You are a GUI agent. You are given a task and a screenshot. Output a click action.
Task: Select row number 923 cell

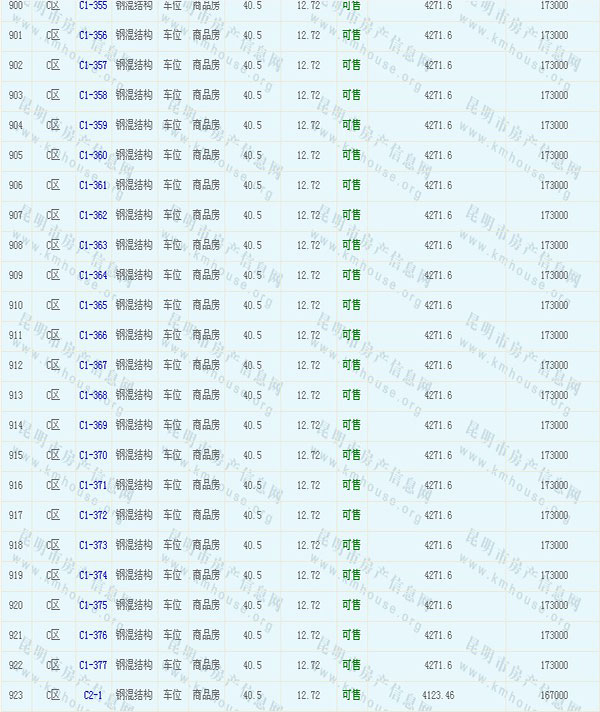[15, 696]
